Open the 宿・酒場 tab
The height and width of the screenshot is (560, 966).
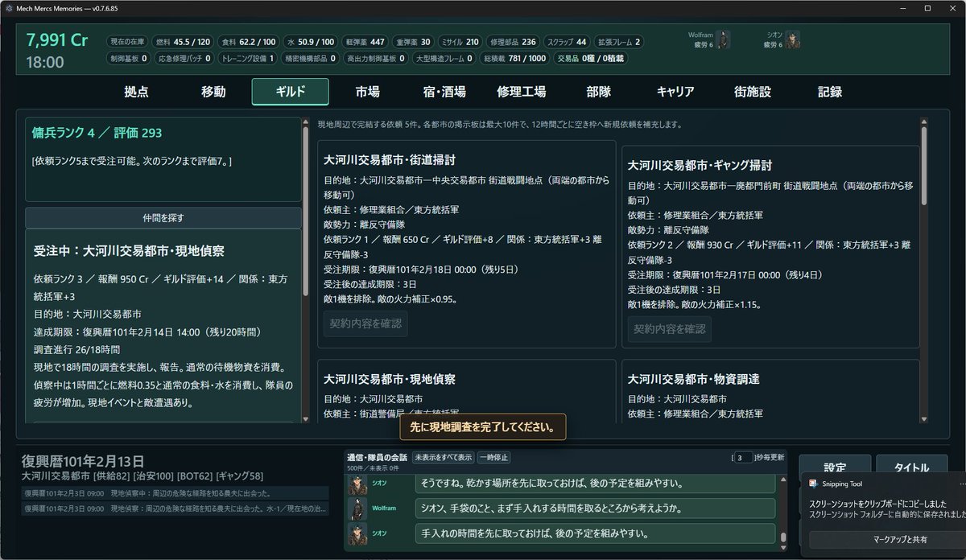444,92
